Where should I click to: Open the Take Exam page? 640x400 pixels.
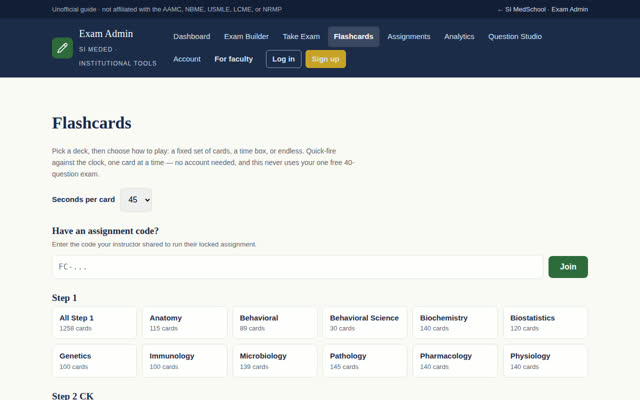[301, 36]
